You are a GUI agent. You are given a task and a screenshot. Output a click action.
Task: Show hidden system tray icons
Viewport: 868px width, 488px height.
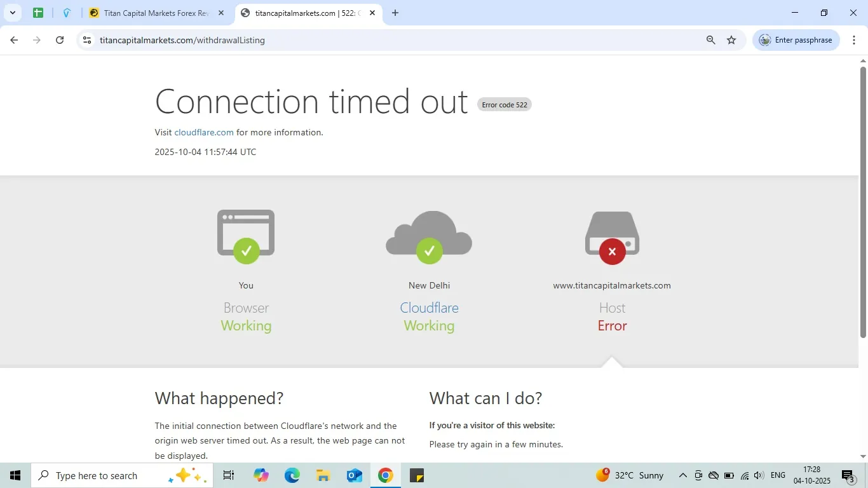pos(683,475)
